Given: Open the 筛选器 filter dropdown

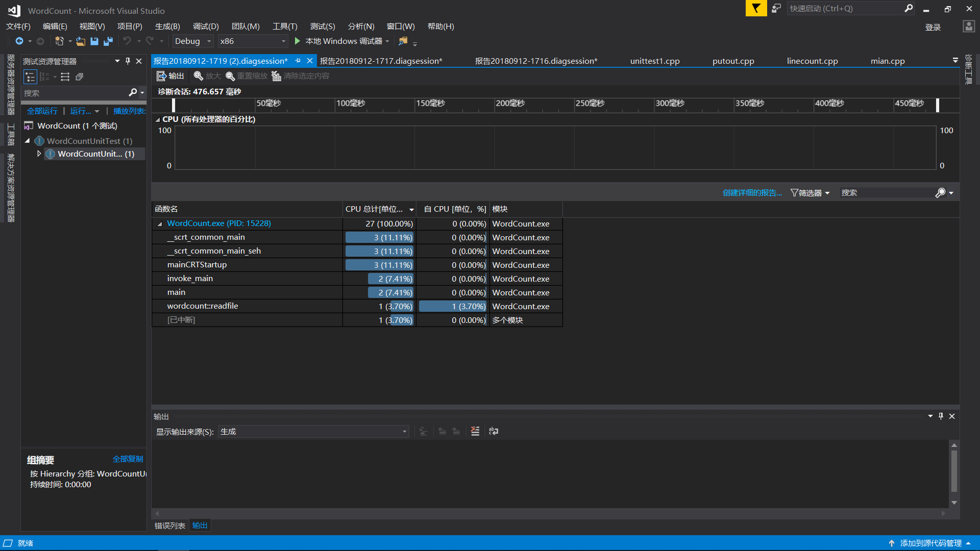Looking at the screenshot, I should point(810,193).
